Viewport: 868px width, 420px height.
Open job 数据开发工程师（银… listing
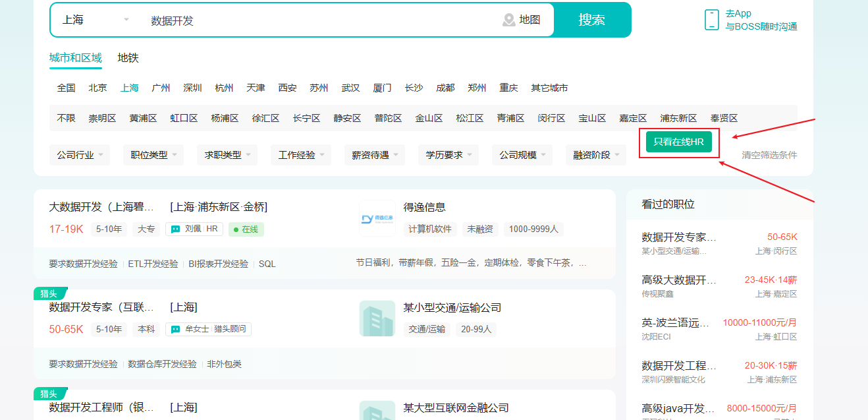[x=102, y=407]
